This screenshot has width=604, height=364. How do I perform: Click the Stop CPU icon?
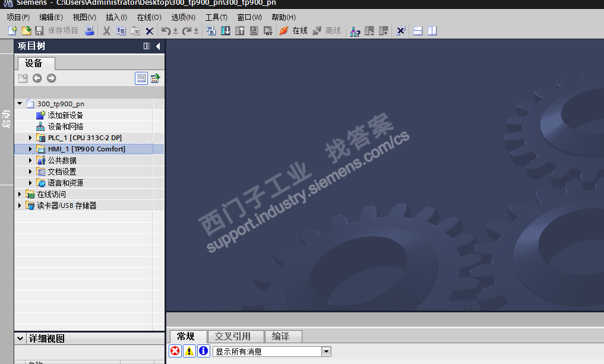[383, 30]
